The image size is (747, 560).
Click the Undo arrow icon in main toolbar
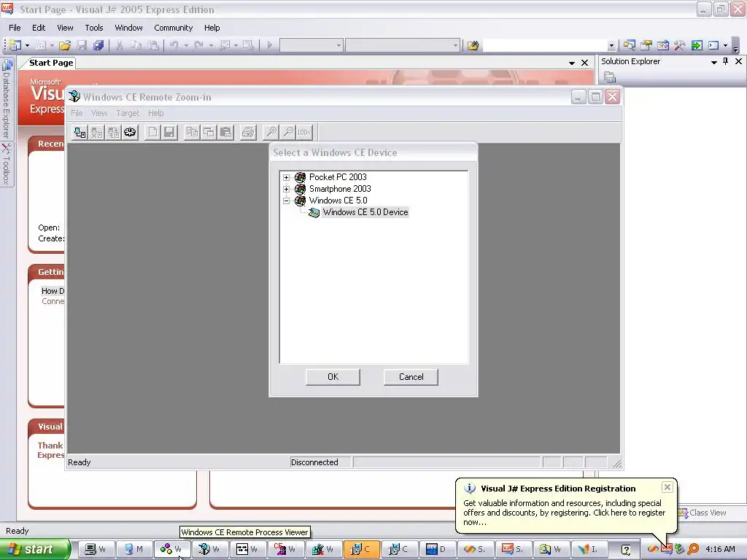pos(174,45)
